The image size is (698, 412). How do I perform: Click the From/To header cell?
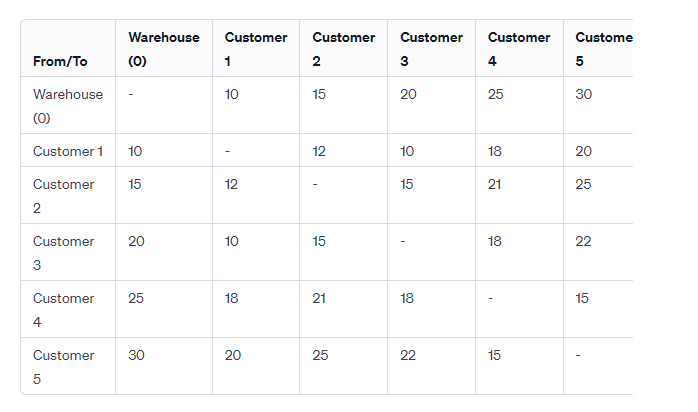click(60, 61)
